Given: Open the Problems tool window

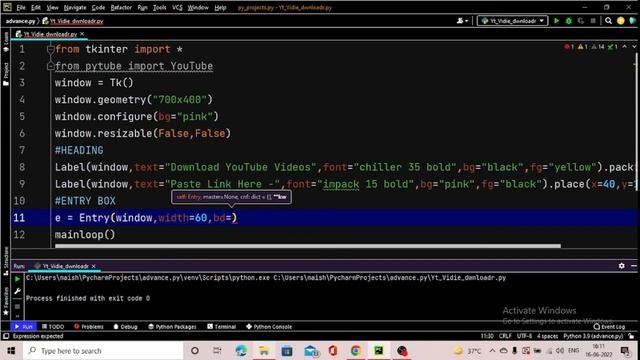Looking at the screenshot, I should point(89,327).
